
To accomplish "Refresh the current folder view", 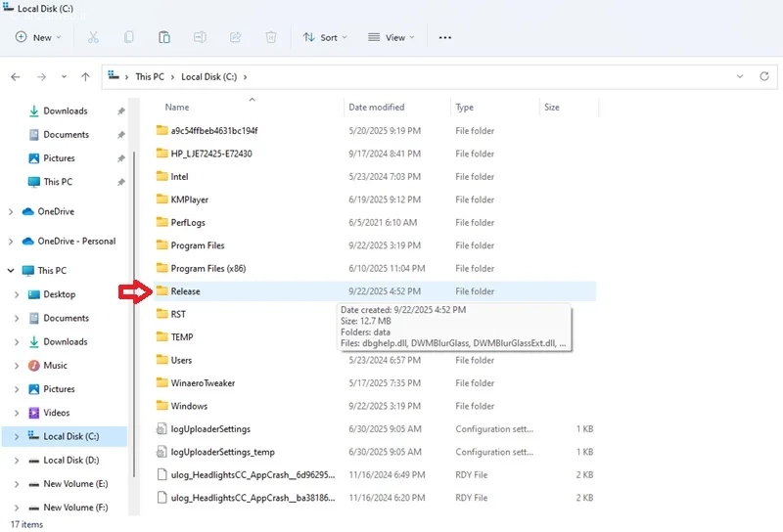I will click(765, 76).
